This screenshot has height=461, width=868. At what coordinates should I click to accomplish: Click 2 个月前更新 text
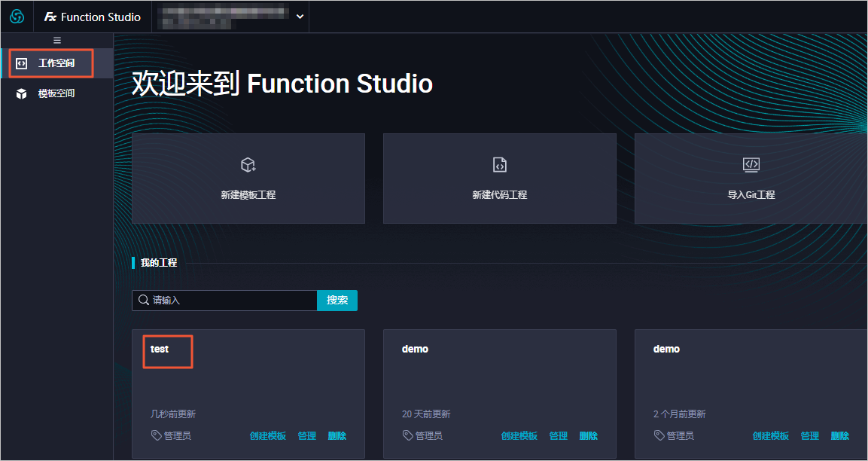pyautogui.click(x=679, y=414)
